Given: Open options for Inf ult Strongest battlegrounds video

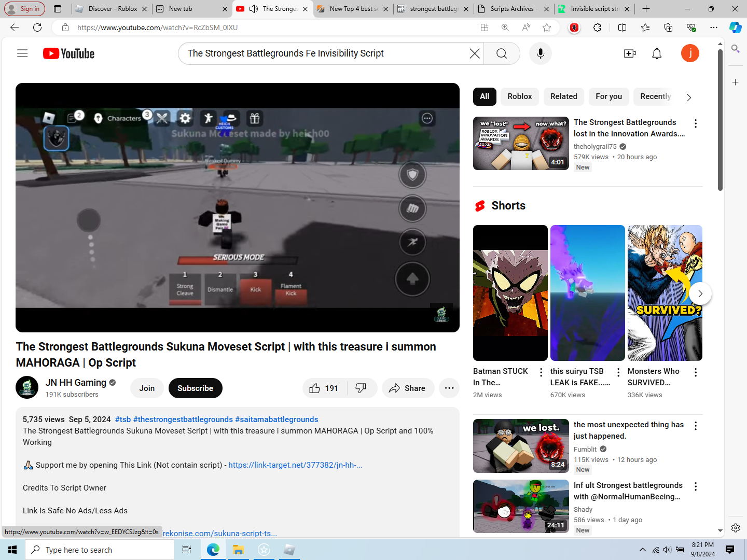Looking at the screenshot, I should [x=696, y=486].
